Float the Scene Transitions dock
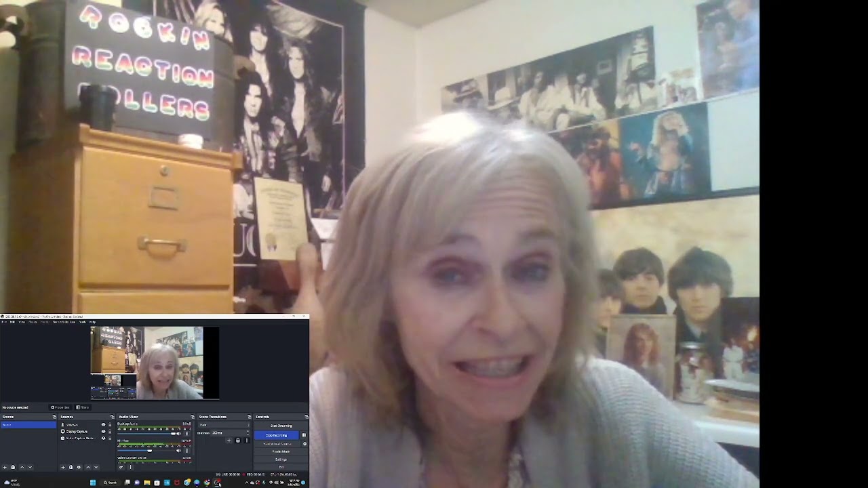Image resolution: width=868 pixels, height=488 pixels. click(x=249, y=417)
